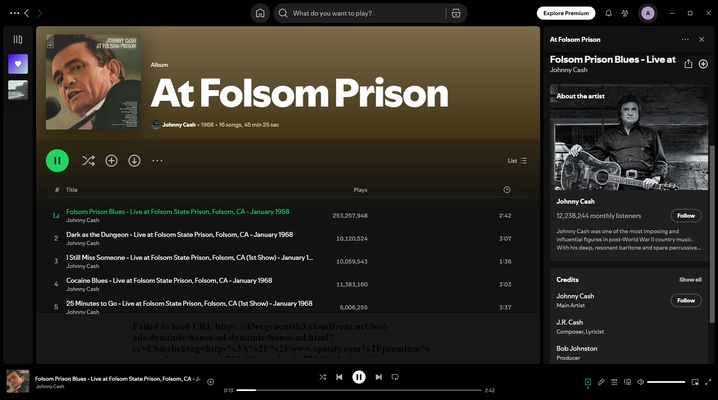Open the miniplayer
This screenshot has height=400, width=718.
(x=695, y=382)
